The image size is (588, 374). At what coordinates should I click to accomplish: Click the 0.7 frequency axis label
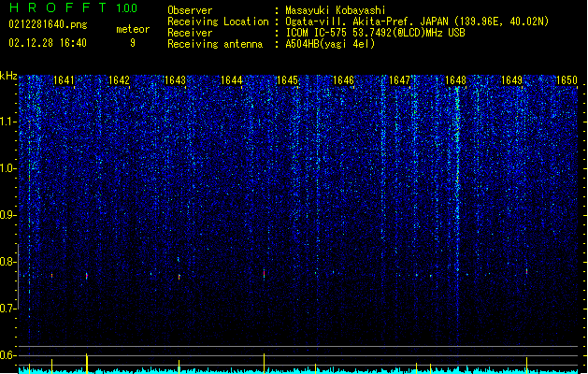coord(8,309)
